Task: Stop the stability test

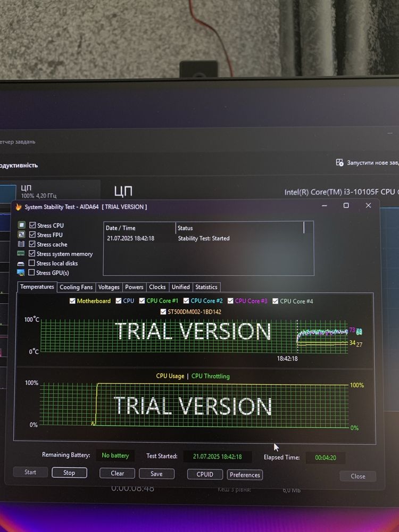Action: tap(69, 472)
